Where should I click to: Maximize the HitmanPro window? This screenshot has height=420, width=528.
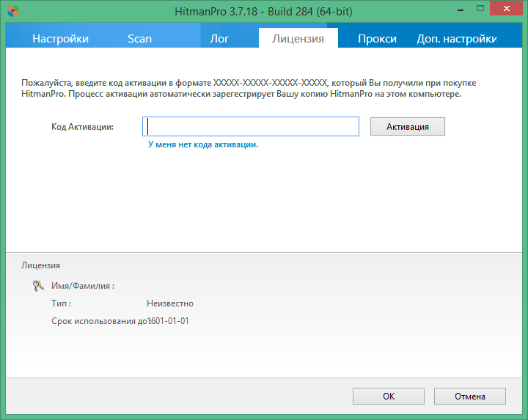click(478, 10)
